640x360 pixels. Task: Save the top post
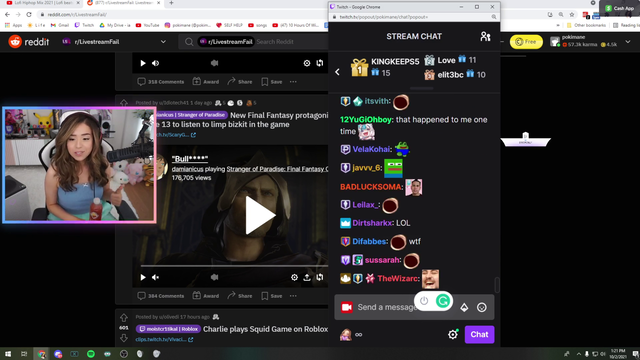pyautogui.click(x=271, y=82)
